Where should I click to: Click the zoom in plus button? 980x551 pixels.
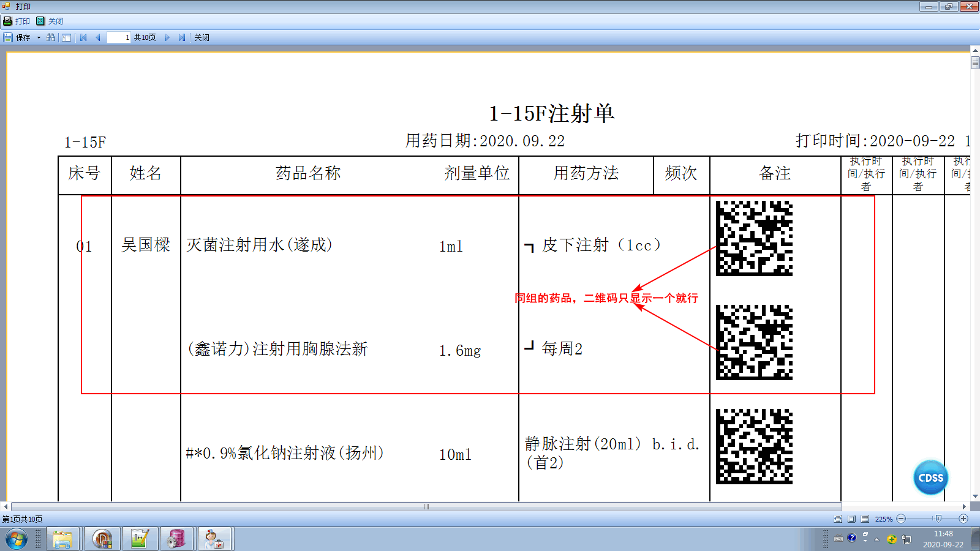(963, 519)
